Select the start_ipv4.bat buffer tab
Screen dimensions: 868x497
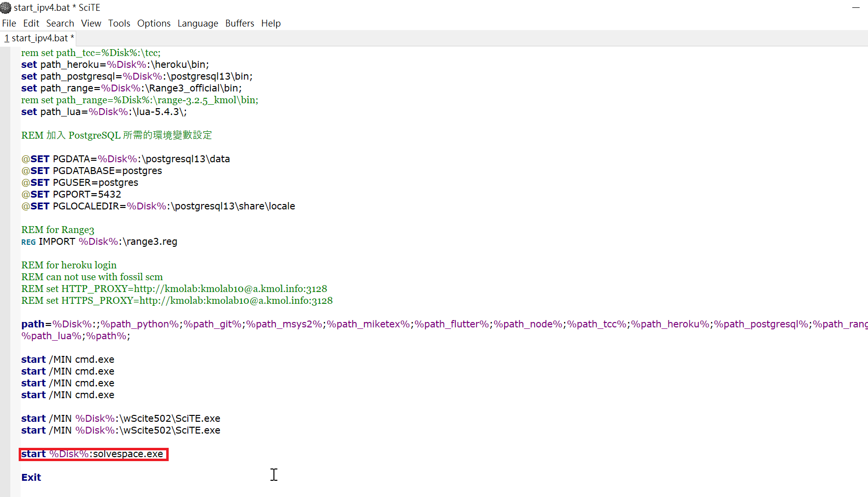click(39, 38)
